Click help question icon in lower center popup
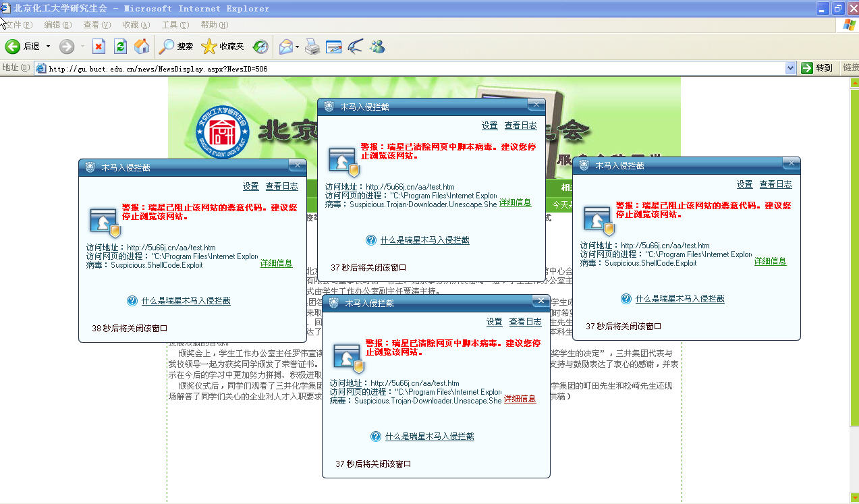859x504 pixels. coord(376,437)
